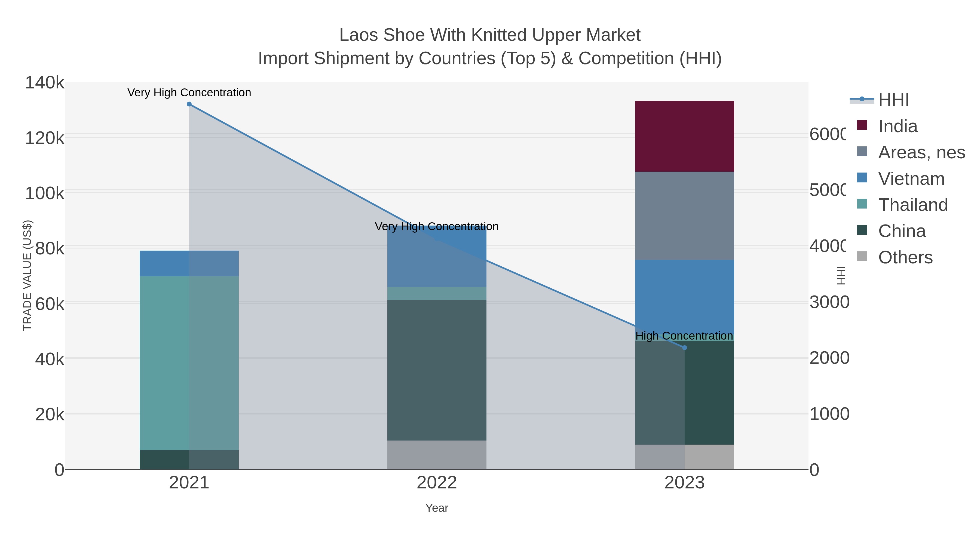Image resolution: width=980 pixels, height=551 pixels.
Task: Click the 20k tick on the left axis
Action: 50,414
